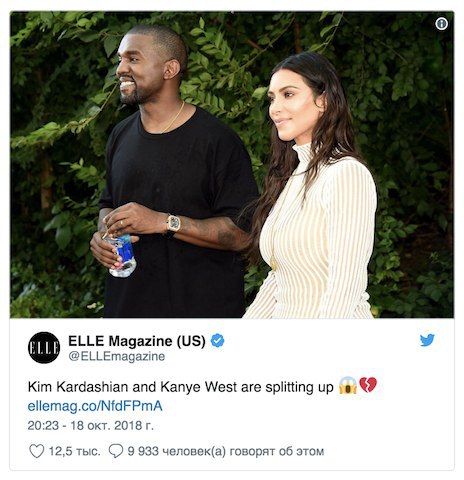Screen dimensions: 464x480
Task: Click the reply speech bubble icon
Action: pyautogui.click(x=116, y=451)
